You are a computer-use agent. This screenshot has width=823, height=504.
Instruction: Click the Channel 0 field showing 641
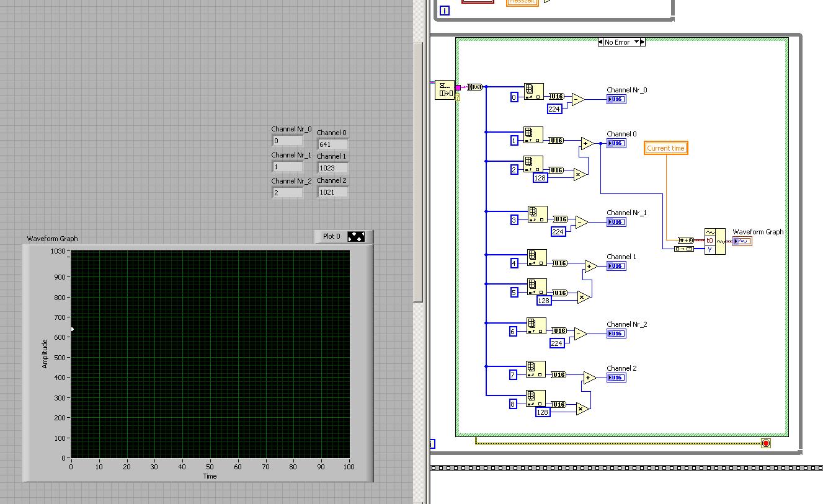point(332,144)
